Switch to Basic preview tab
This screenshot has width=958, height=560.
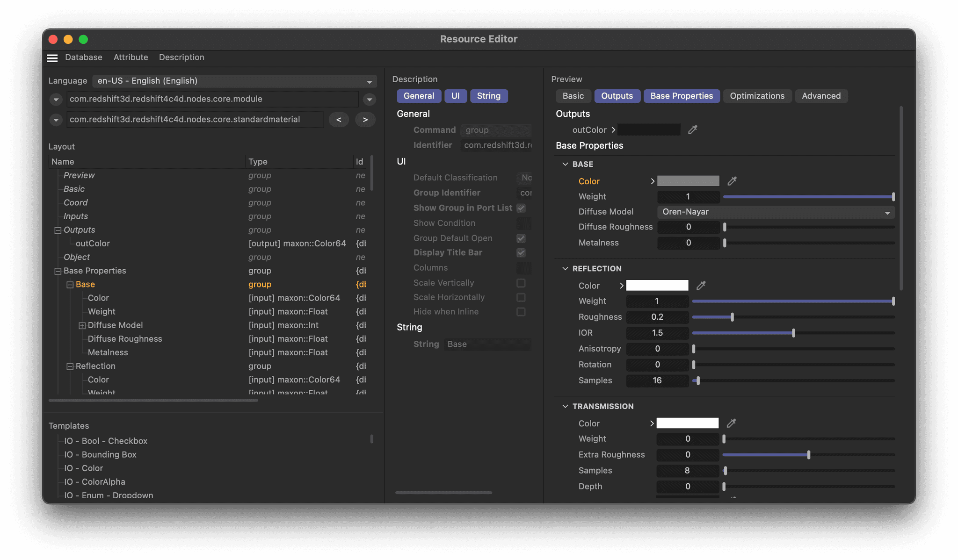[x=573, y=96]
